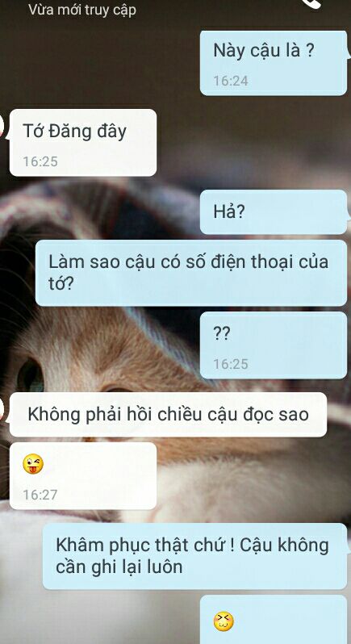351x644 pixels.
Task: Select the "Tớ Đăng đây" message
Action: click(83, 143)
